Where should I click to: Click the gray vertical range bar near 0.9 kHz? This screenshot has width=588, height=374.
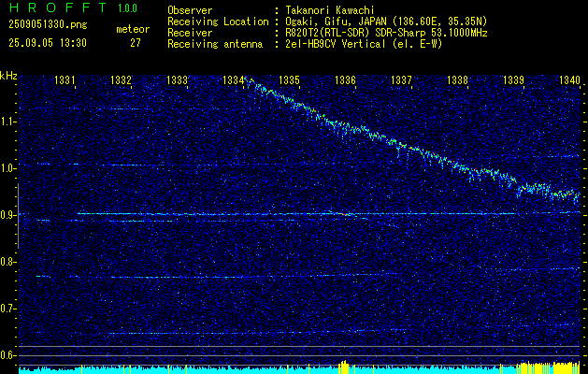18,216
